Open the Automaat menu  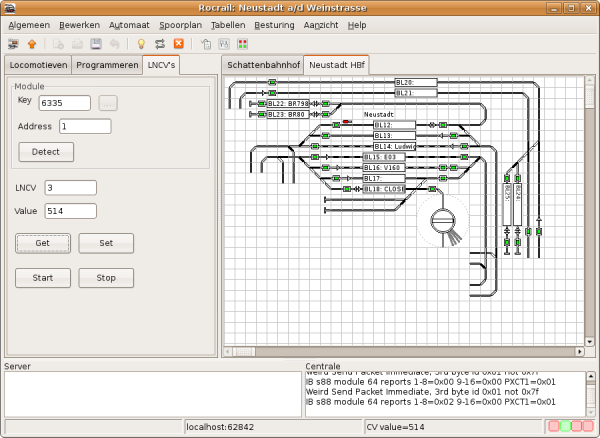(129, 24)
